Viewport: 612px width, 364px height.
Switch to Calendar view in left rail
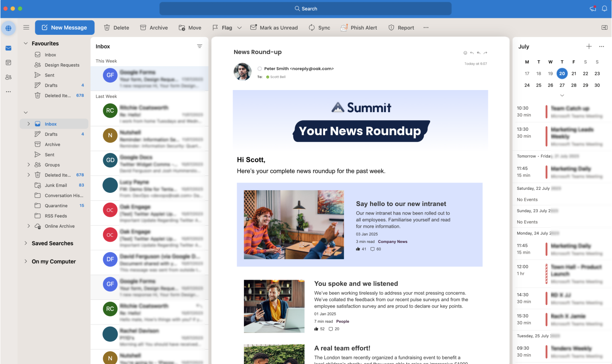pyautogui.click(x=8, y=62)
